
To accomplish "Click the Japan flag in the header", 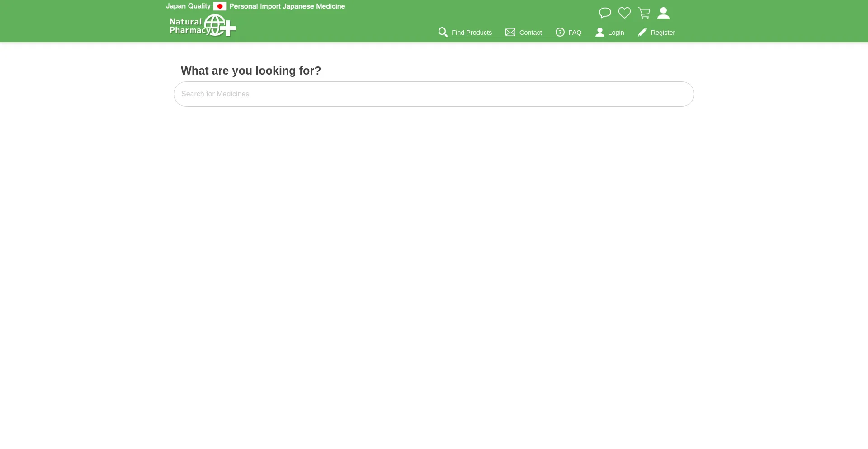I will coord(220,6).
